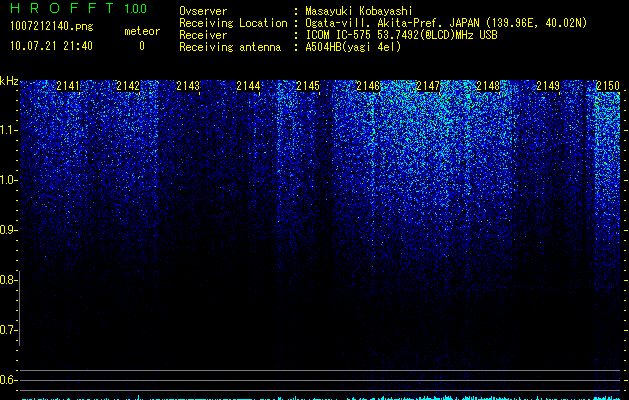Click the 2149 time marker
This screenshot has height=400, width=629.
point(548,86)
